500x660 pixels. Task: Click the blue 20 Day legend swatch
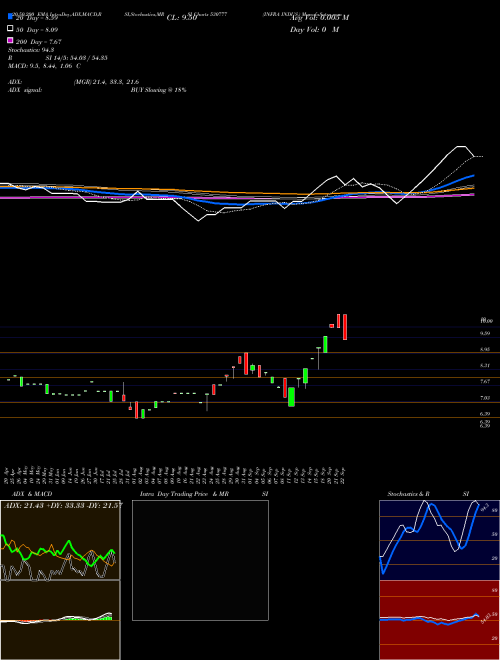pyautogui.click(x=10, y=17)
